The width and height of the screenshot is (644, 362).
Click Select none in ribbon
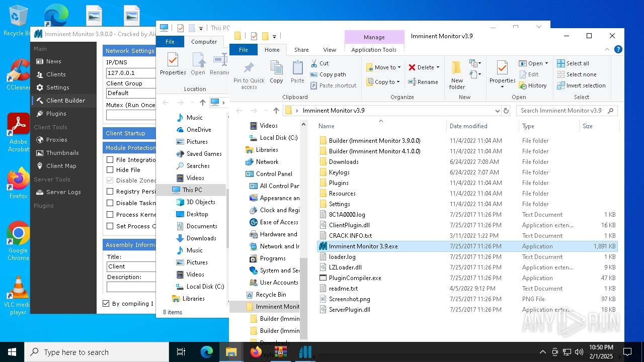[x=577, y=74]
